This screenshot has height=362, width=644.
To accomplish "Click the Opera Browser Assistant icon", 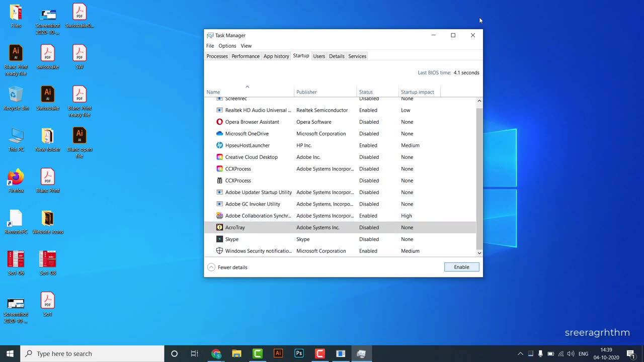I will coord(219,122).
